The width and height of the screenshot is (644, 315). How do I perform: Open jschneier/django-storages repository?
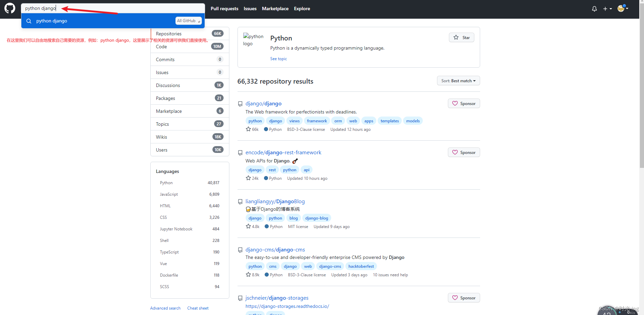click(x=277, y=298)
